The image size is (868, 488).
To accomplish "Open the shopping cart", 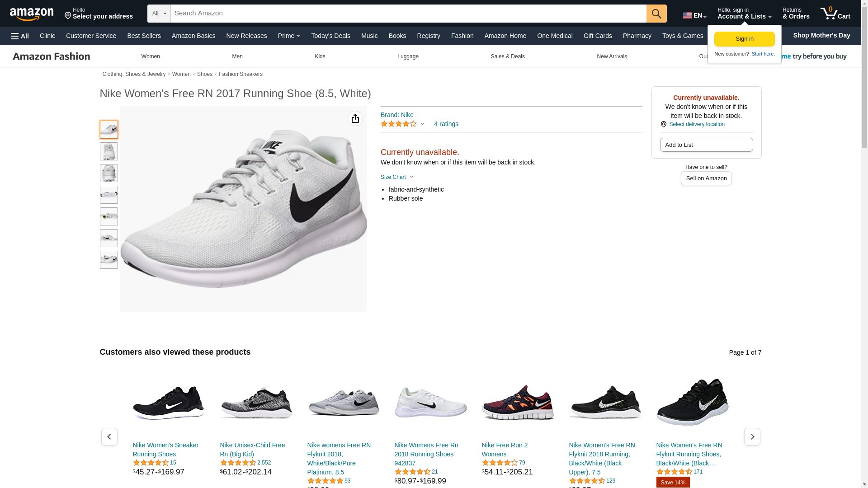I will click(x=835, y=14).
